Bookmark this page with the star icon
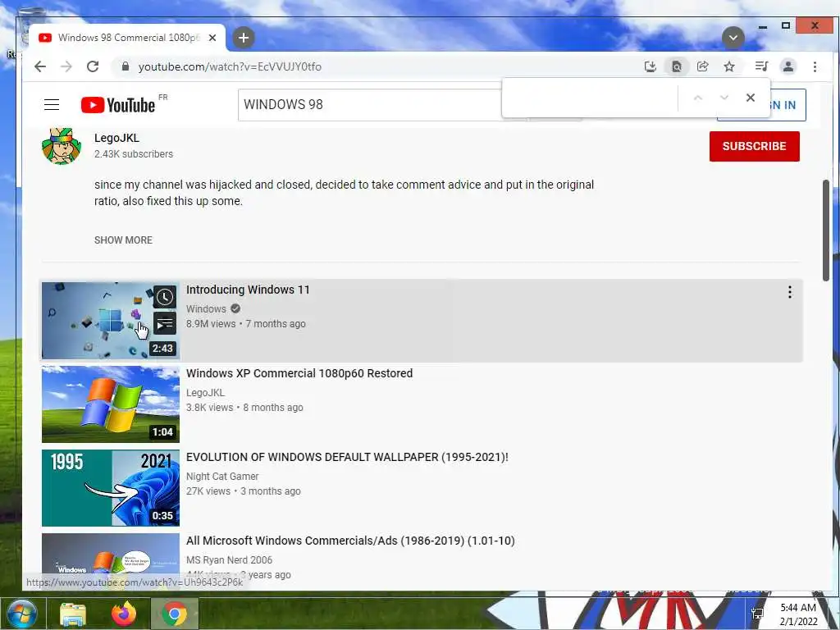This screenshot has height=630, width=840. [x=729, y=66]
